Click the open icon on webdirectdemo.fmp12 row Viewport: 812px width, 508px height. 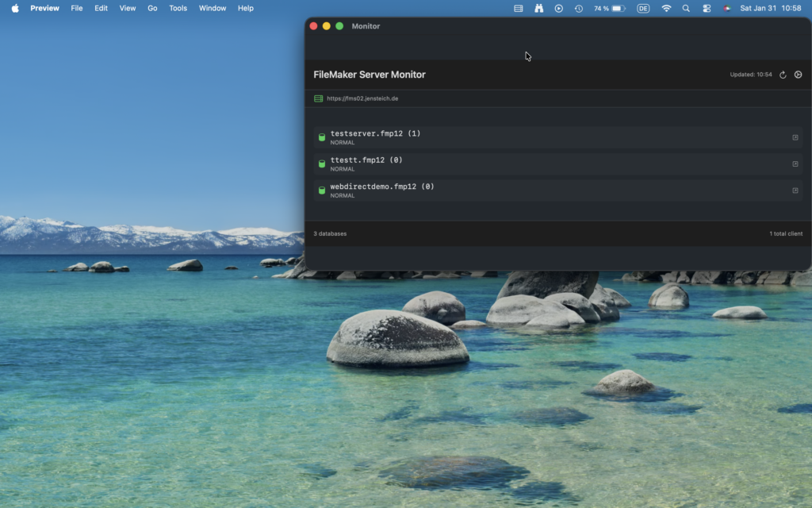pyautogui.click(x=795, y=190)
